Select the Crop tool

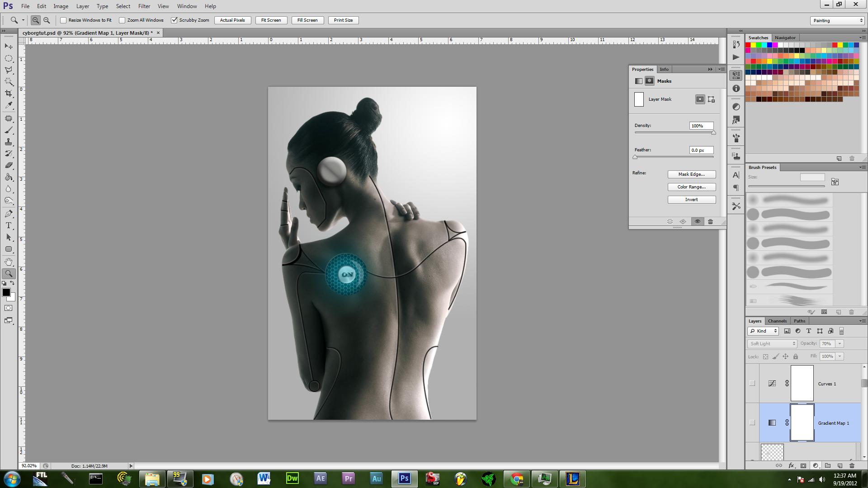pyautogui.click(x=9, y=94)
